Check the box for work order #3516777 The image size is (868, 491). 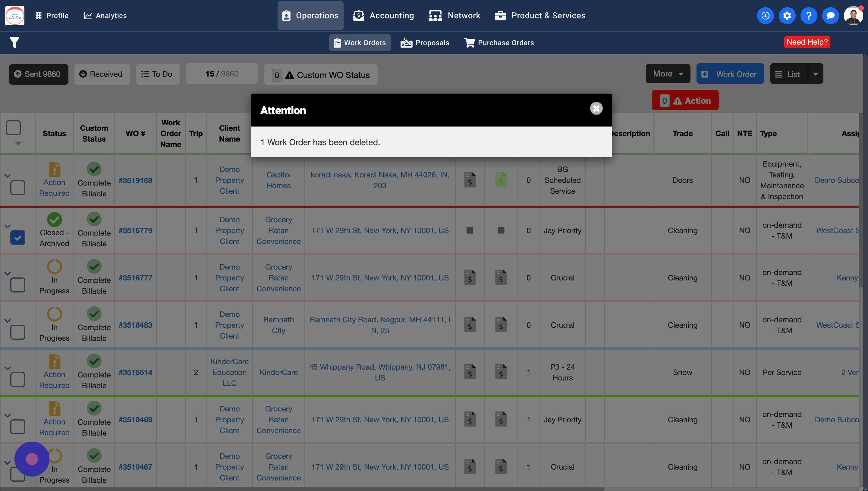tap(17, 285)
